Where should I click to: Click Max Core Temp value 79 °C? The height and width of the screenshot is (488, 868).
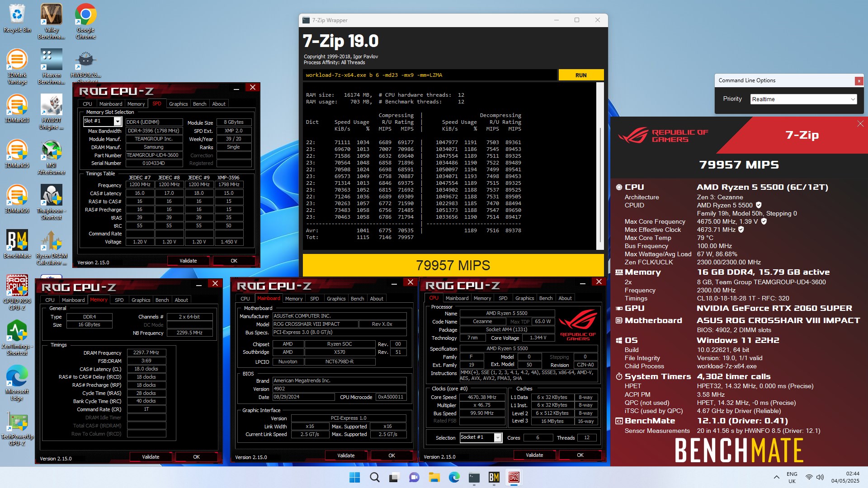tap(705, 238)
